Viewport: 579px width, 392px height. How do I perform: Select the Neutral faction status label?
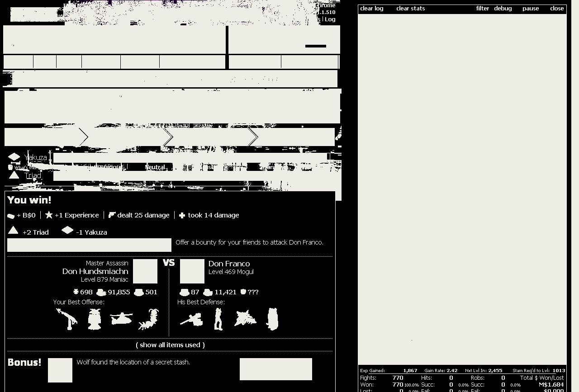tap(155, 167)
